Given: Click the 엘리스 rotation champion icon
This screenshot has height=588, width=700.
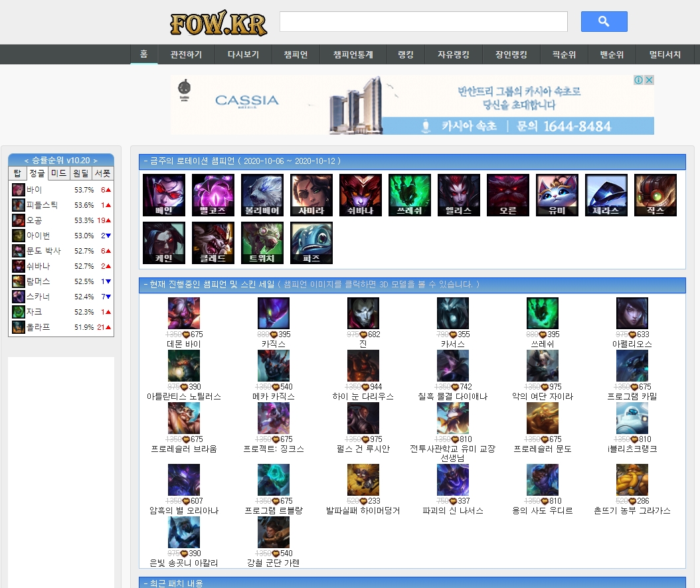Looking at the screenshot, I should click(458, 195).
